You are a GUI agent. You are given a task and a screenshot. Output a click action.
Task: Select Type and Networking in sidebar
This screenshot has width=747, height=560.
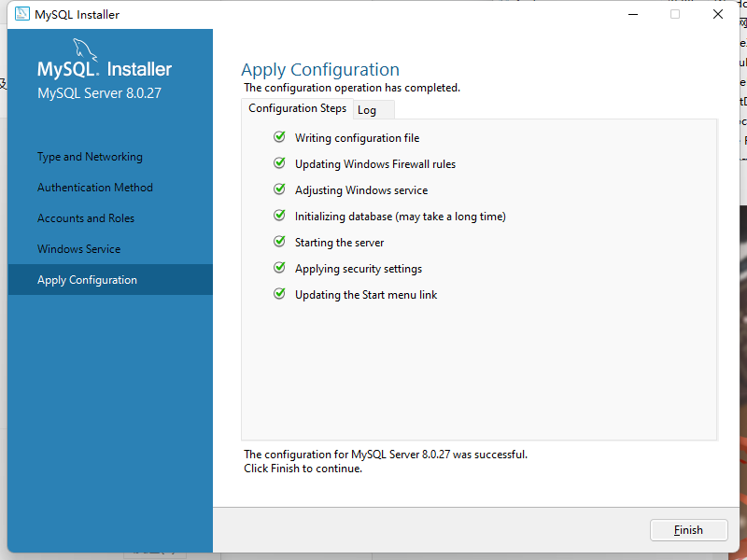click(x=90, y=157)
